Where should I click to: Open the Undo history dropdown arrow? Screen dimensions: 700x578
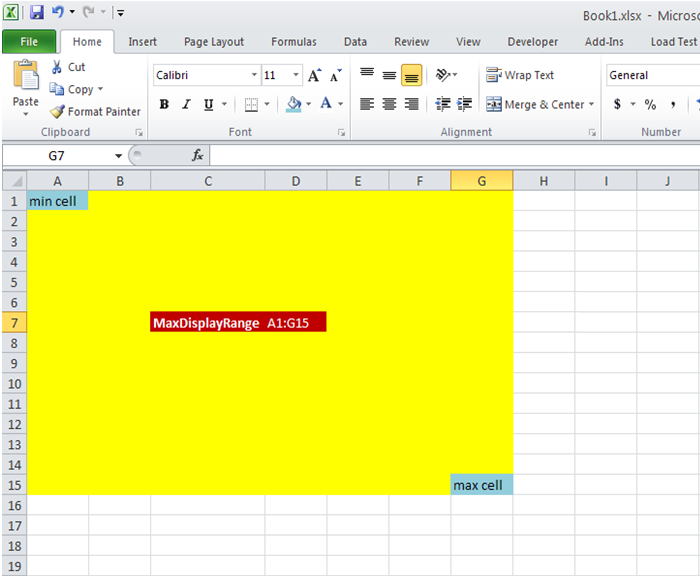tap(72, 12)
